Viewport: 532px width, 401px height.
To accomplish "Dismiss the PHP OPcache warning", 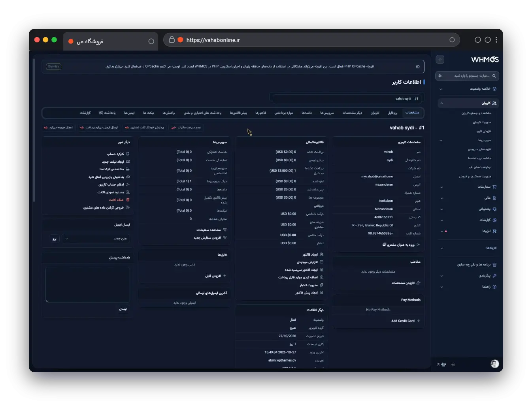I will pos(53,66).
